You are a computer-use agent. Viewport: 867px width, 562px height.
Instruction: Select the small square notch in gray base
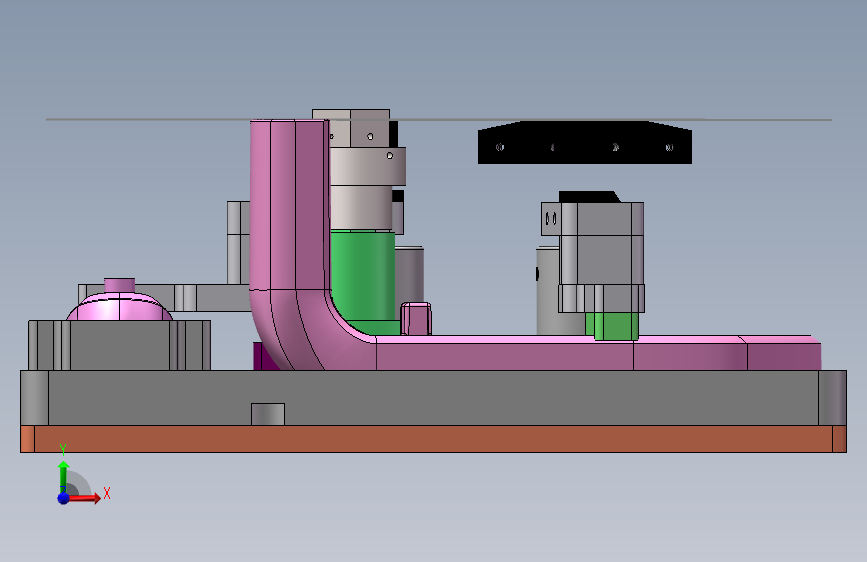tap(268, 414)
